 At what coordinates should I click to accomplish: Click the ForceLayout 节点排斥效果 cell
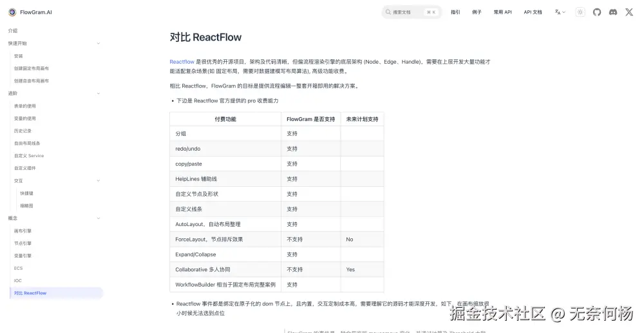225,240
